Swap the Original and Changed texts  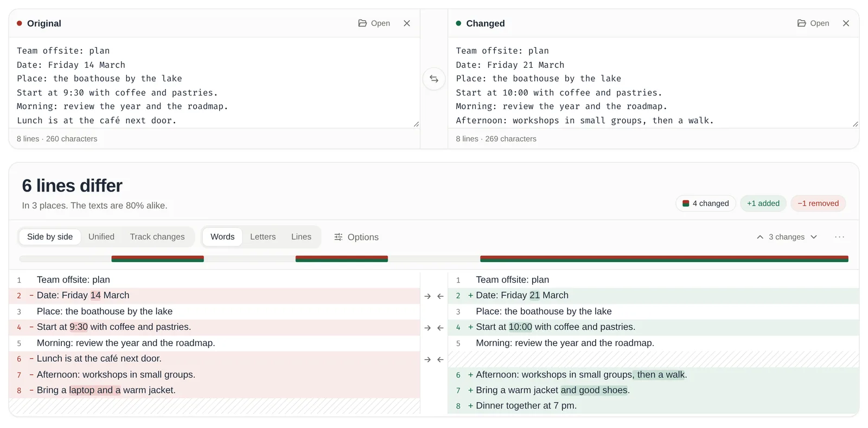(x=434, y=79)
